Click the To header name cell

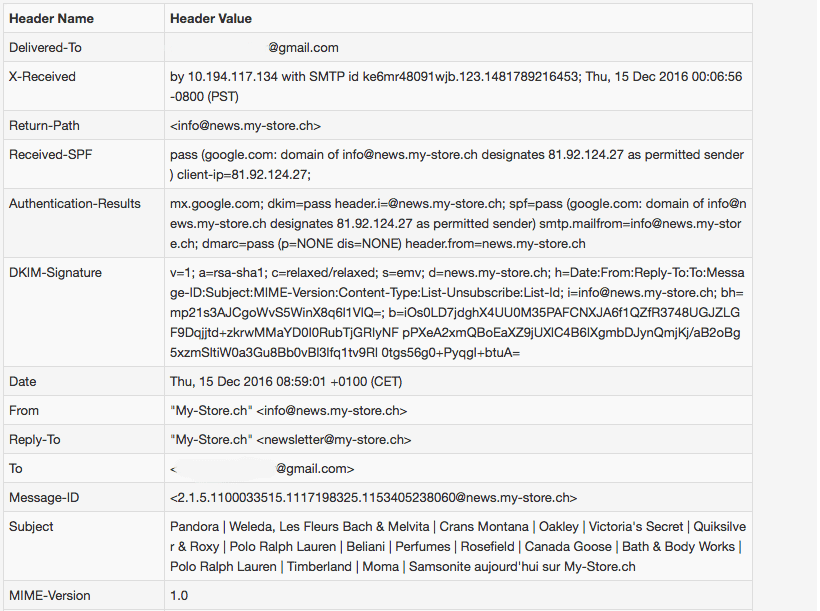pos(16,468)
